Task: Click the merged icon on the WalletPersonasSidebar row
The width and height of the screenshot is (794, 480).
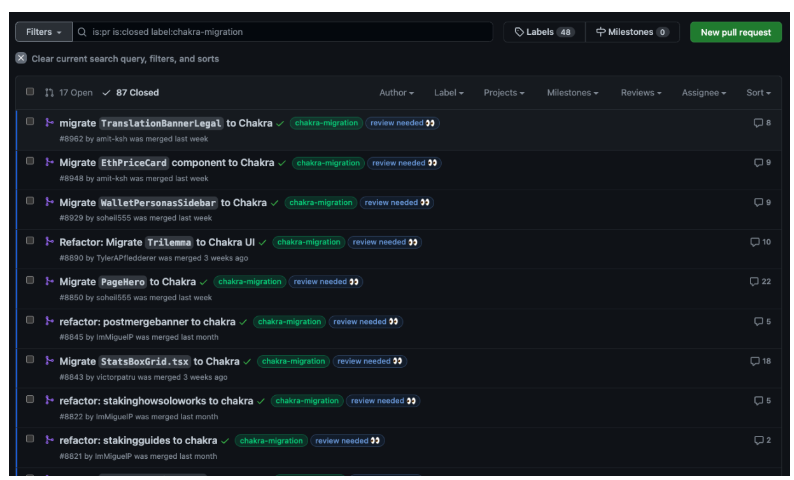Action: click(49, 202)
